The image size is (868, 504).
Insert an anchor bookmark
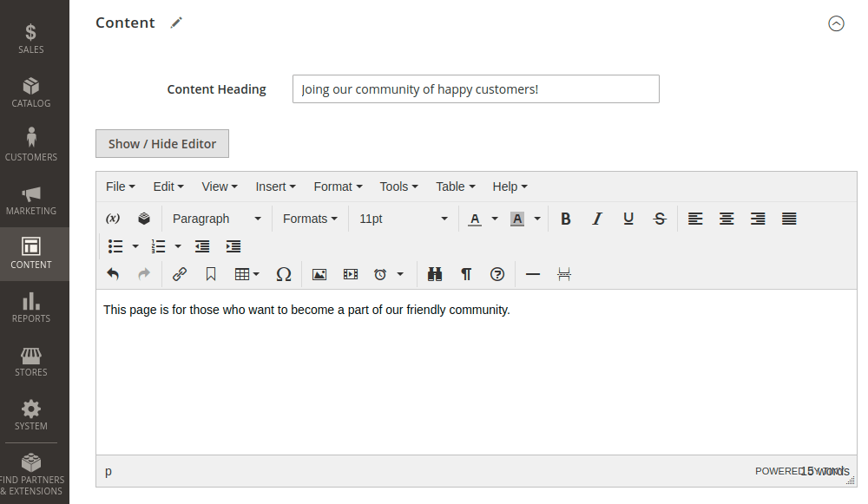click(x=211, y=274)
